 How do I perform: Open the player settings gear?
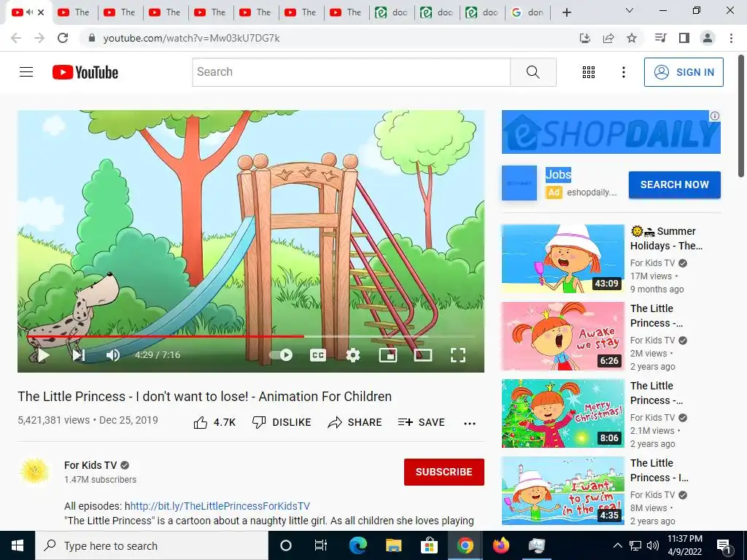click(x=353, y=355)
